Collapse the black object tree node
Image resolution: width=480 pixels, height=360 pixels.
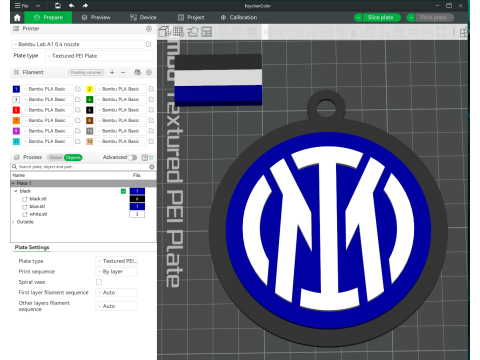16,191
